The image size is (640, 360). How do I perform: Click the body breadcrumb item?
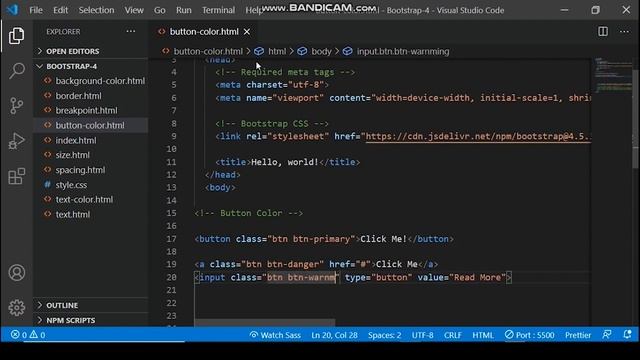click(x=321, y=51)
